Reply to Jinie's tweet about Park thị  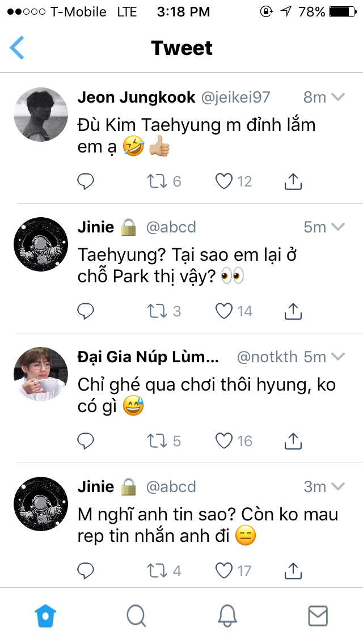pyautogui.click(x=86, y=311)
